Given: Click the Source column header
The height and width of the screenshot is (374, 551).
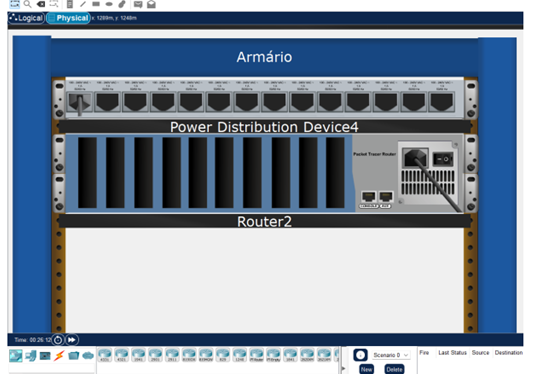Looking at the screenshot, I should point(480,353).
